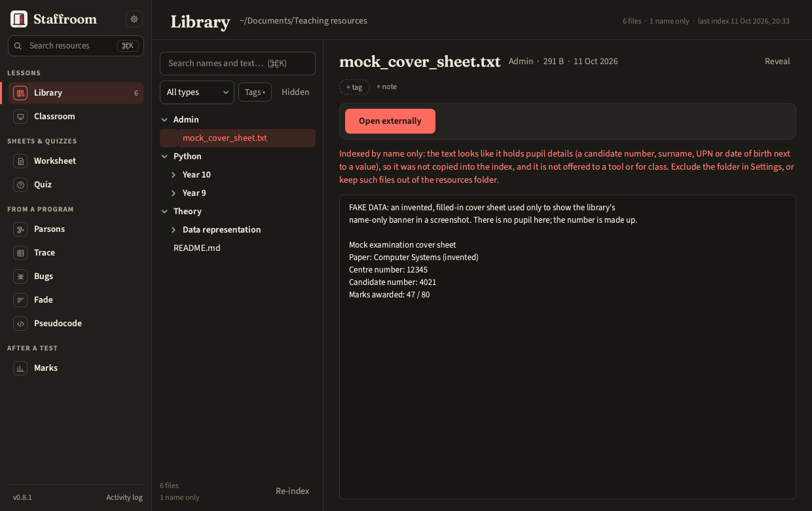This screenshot has width=812, height=511.
Task: Select mock_cover_sheet.txt in the tree
Action: coord(238,138)
